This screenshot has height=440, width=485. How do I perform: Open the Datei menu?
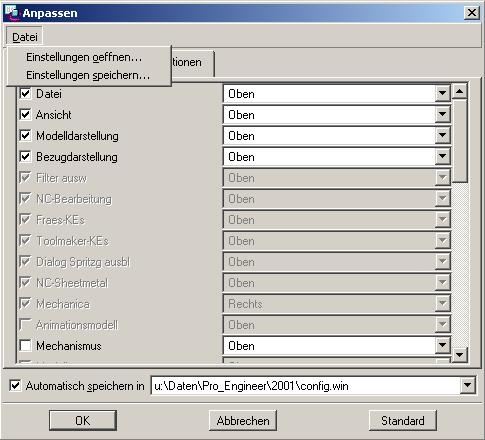[25, 37]
